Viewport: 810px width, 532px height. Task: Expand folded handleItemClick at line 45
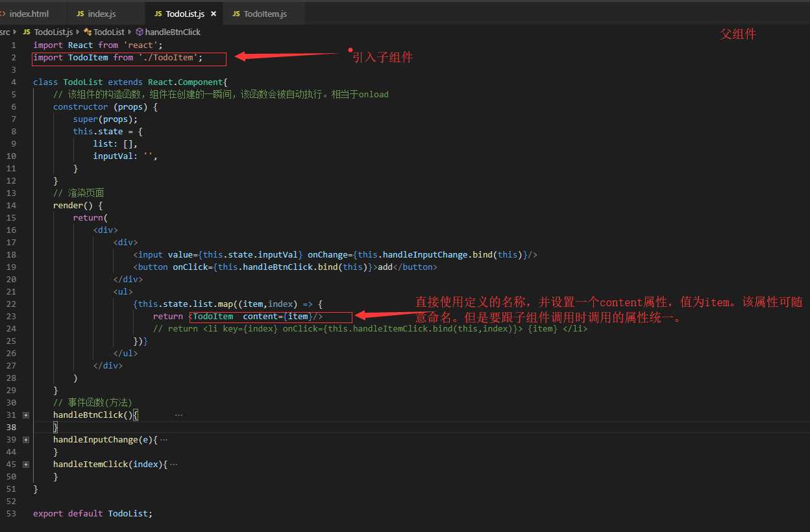coord(25,464)
